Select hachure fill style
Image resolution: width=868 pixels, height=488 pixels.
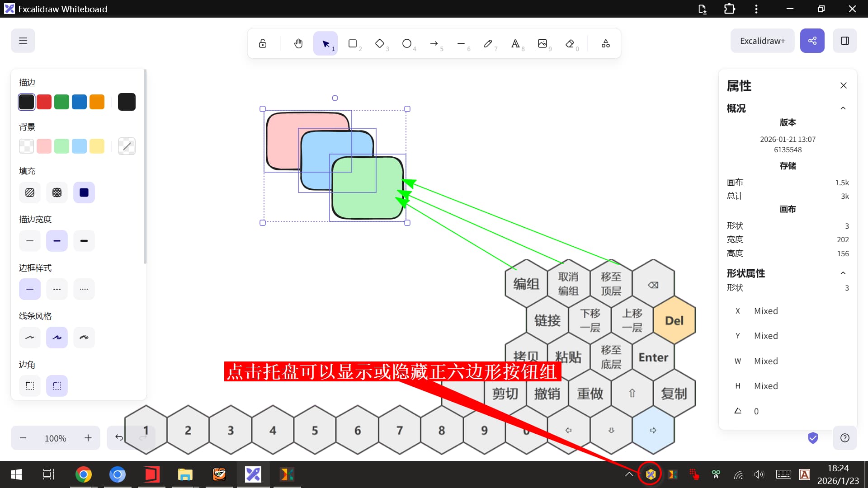pyautogui.click(x=30, y=192)
